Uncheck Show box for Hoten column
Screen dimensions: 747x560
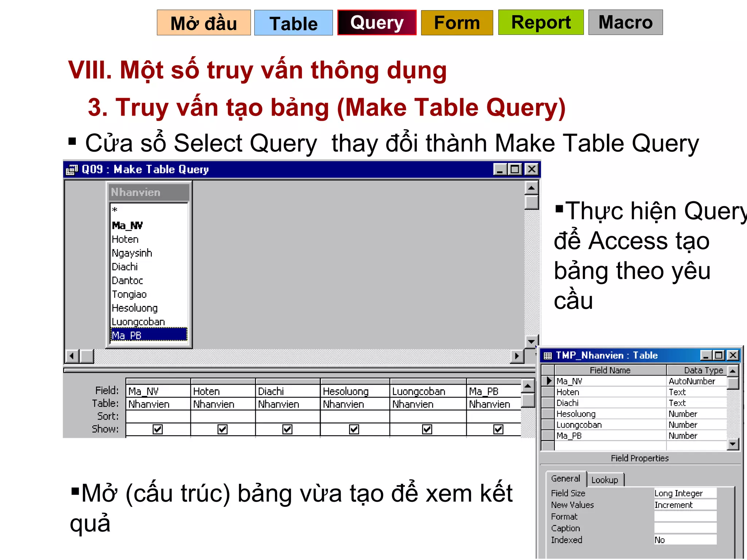coord(222,429)
